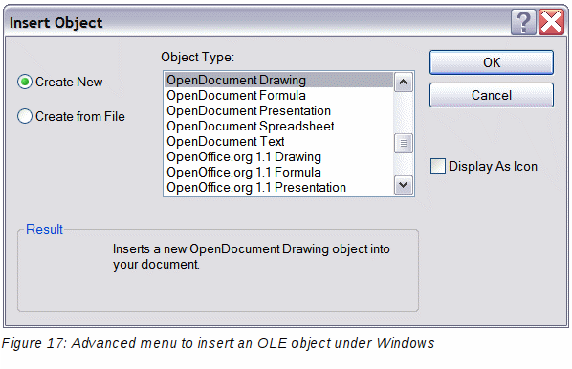The image size is (572, 369).
Task: Select OpenOffice.org 1.1 Drawing entry
Action: pyautogui.click(x=279, y=157)
